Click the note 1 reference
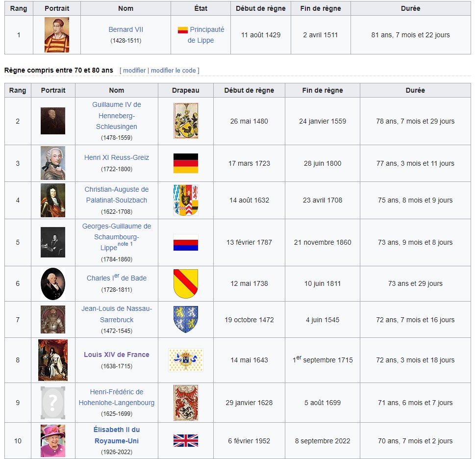This screenshot has height=459, width=476. click(125, 244)
